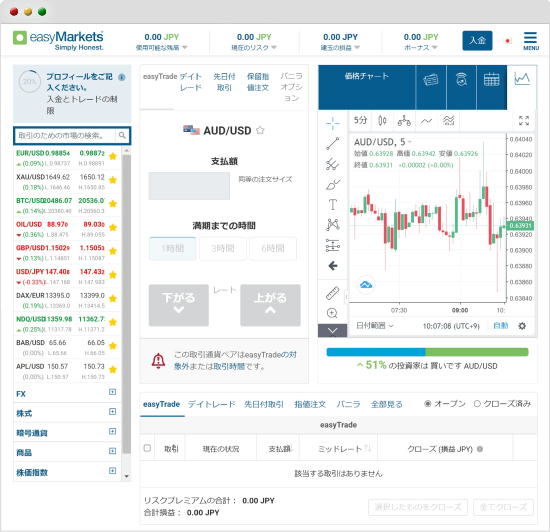Select the trend line drawing tool
This screenshot has width=550, height=532.
point(333,143)
